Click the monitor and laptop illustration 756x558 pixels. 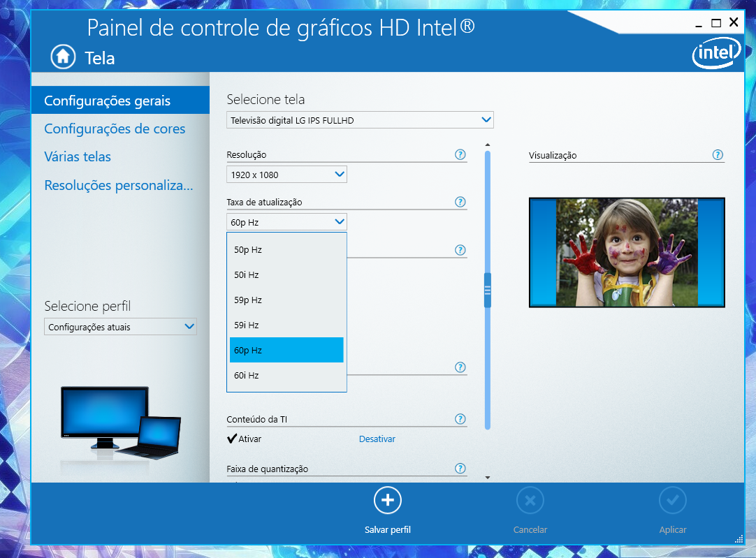coord(121,423)
